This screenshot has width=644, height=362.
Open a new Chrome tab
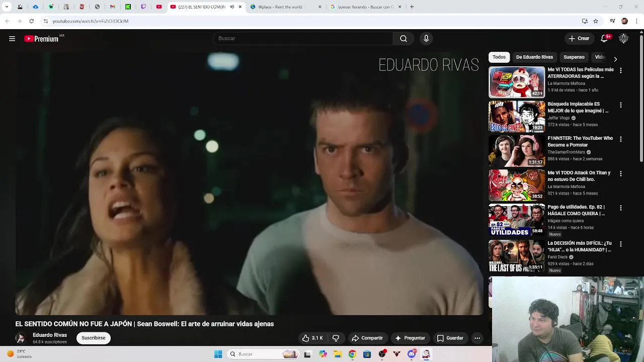click(412, 7)
